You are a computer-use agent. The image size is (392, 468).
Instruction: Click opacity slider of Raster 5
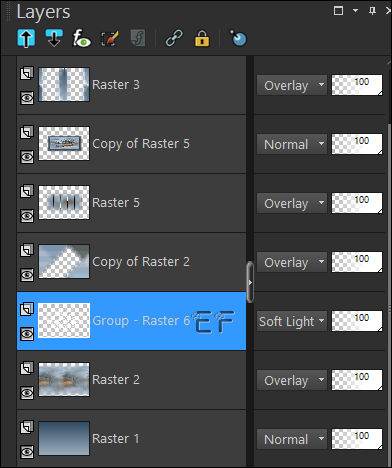click(357, 203)
